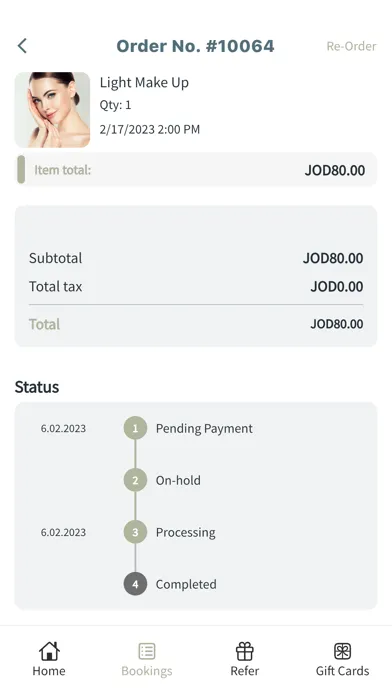
Task: Click the Light Make Up title
Action: pyautogui.click(x=144, y=83)
